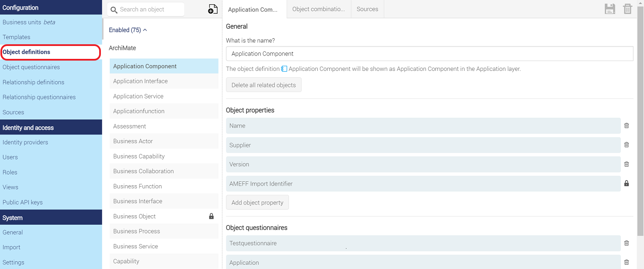Select Application Component in object list
Viewport: 644px width, 269px height.
[164, 66]
